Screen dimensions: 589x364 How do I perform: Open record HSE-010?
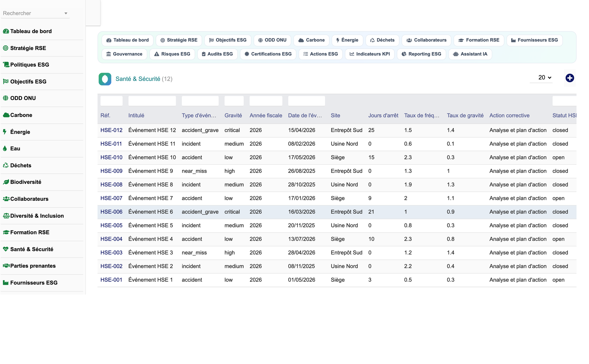(111, 158)
